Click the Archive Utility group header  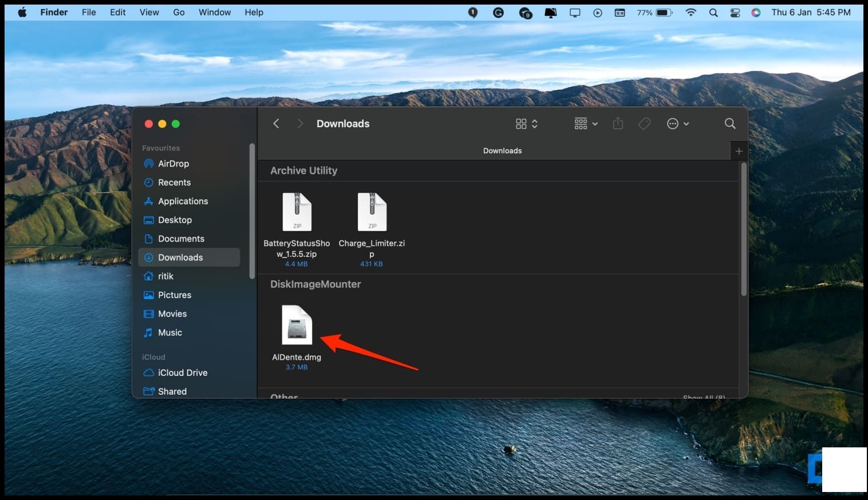pyautogui.click(x=303, y=170)
